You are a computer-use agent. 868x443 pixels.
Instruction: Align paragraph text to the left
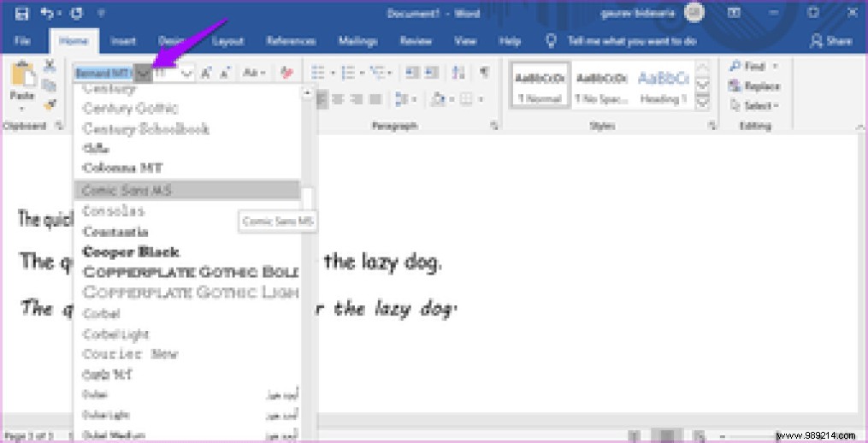322,100
